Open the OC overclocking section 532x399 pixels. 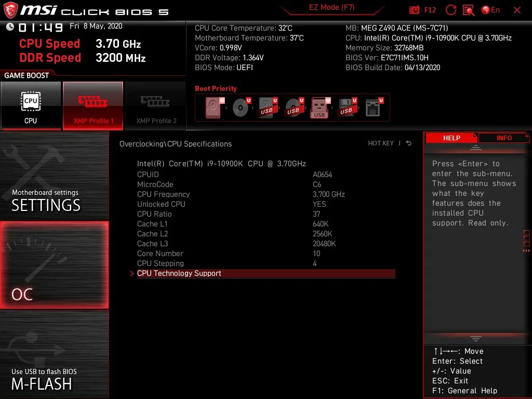54,265
